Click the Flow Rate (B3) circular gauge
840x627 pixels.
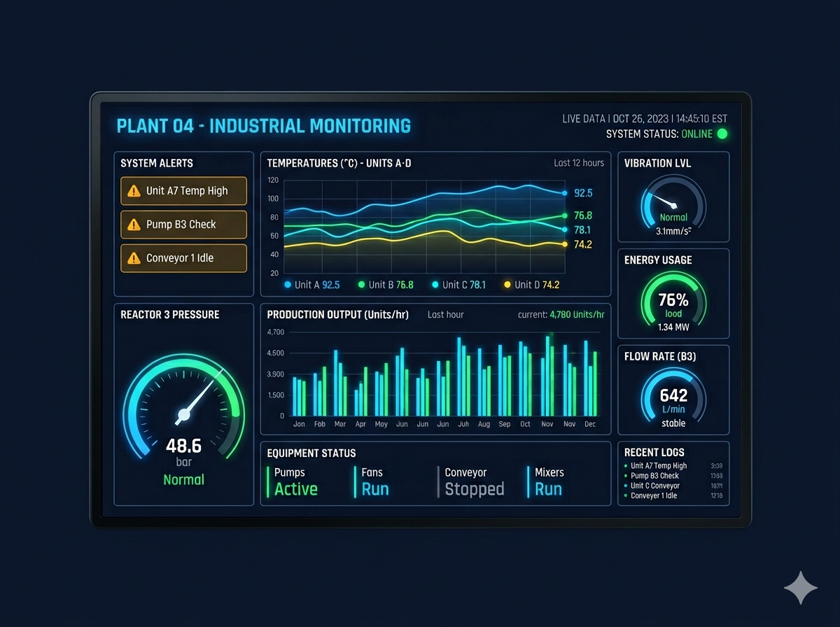point(673,396)
